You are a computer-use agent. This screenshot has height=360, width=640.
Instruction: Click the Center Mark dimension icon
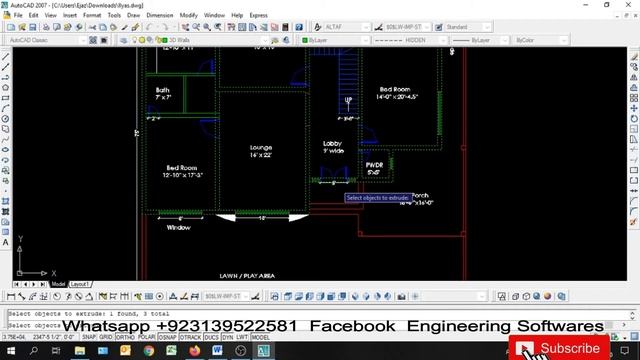pos(160,296)
